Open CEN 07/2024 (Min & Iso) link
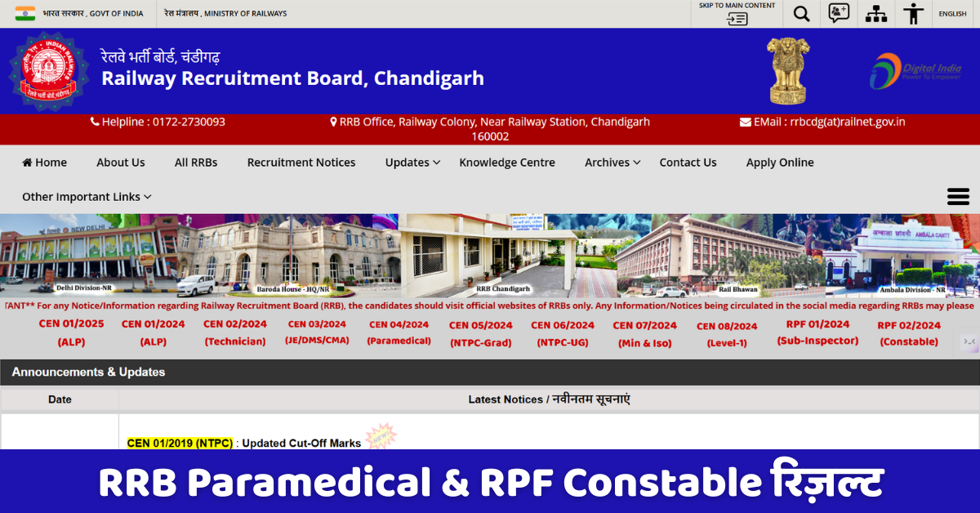980x513 pixels. click(x=645, y=334)
